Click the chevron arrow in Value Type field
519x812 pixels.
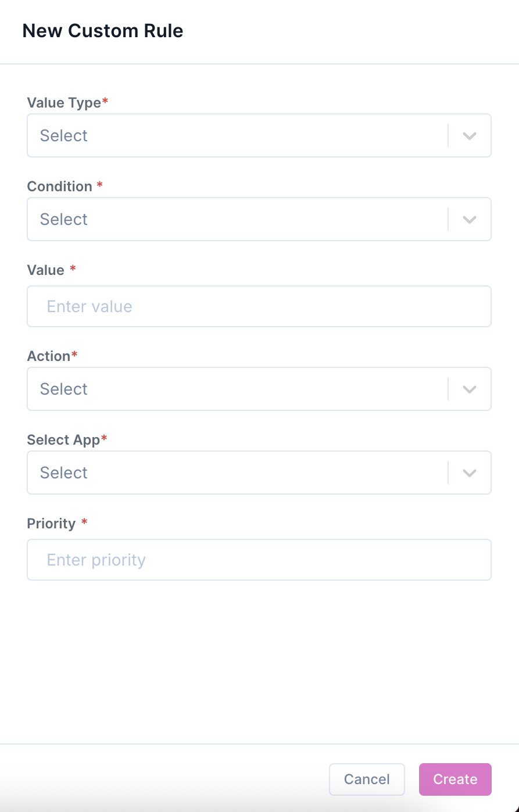point(470,136)
